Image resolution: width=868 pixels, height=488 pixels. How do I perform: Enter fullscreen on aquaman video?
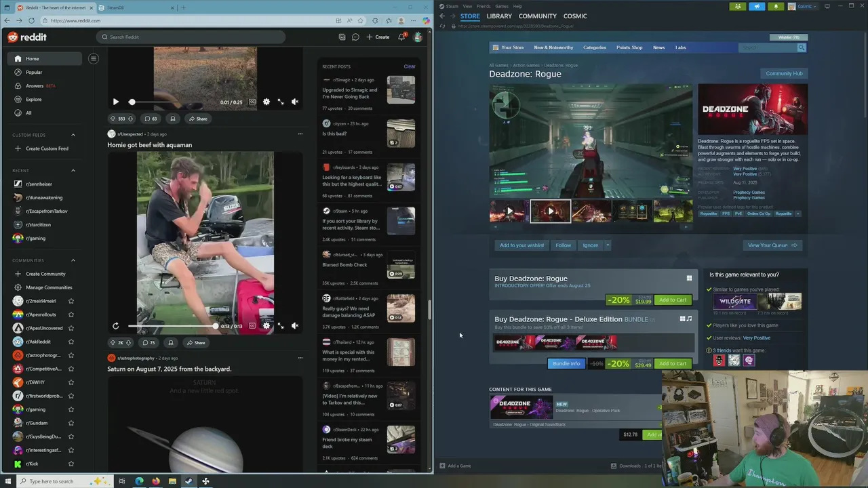point(280,326)
